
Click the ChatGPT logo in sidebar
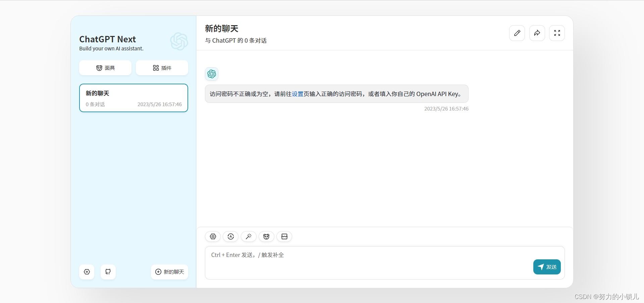(x=179, y=41)
